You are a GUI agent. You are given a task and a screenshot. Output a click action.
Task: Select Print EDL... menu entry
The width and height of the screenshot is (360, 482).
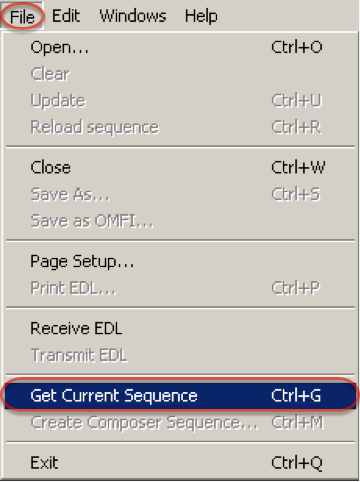(x=180, y=288)
